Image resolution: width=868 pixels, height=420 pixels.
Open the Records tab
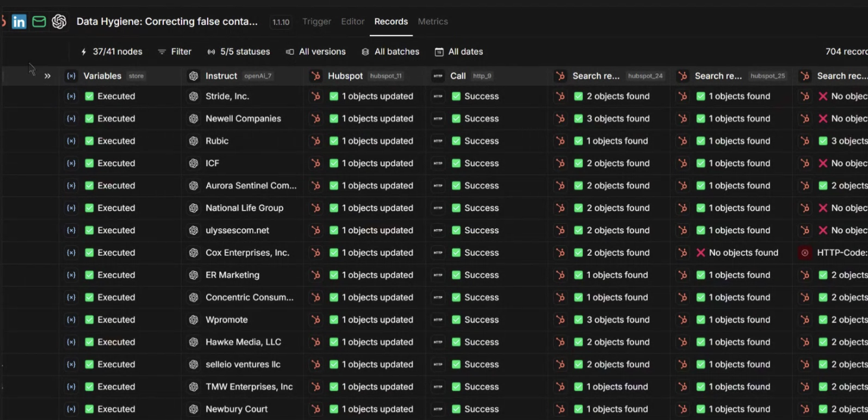tap(391, 21)
